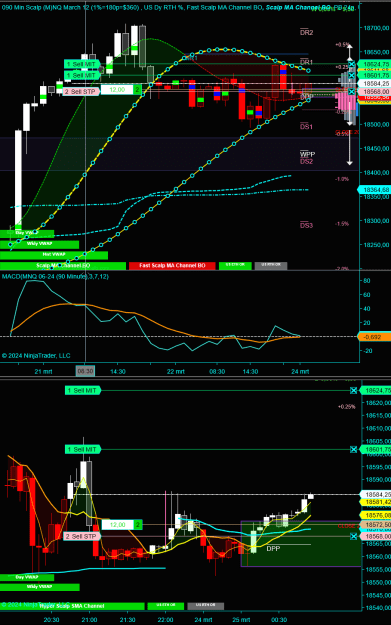The height and width of the screenshot is (625, 391).
Task: Select '2 Sell STP' order label in top chart
Action: point(82,91)
